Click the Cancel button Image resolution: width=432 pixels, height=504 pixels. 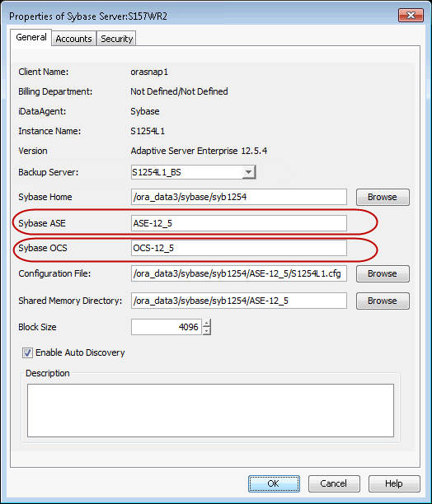(x=334, y=483)
